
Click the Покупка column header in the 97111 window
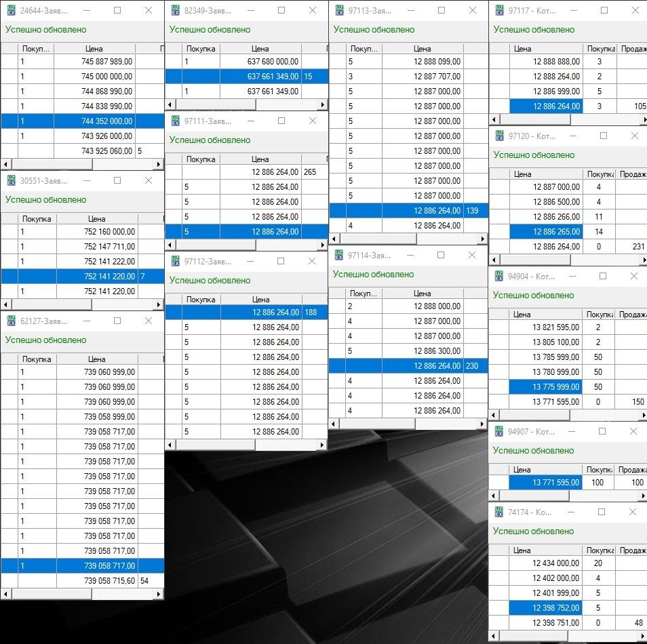201,159
